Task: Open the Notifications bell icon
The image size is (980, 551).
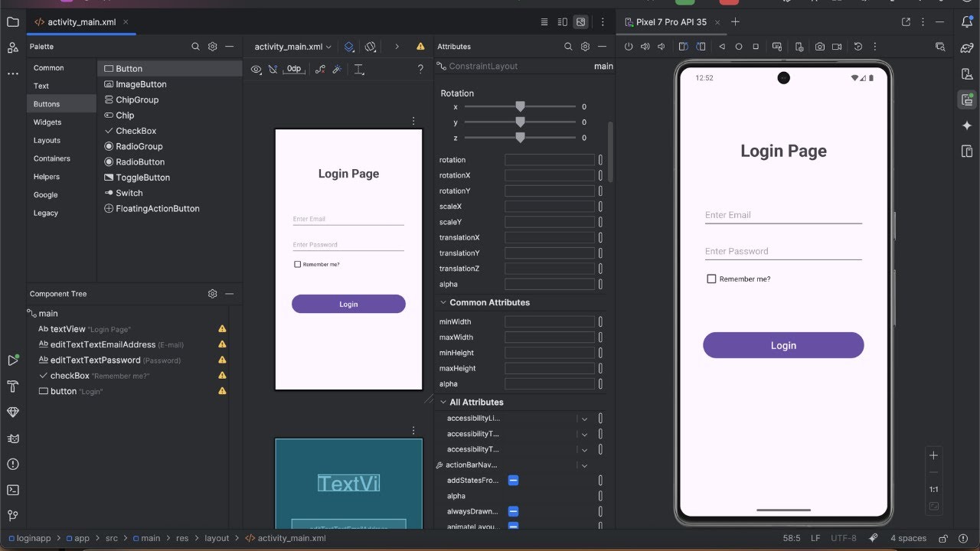Action: (967, 22)
